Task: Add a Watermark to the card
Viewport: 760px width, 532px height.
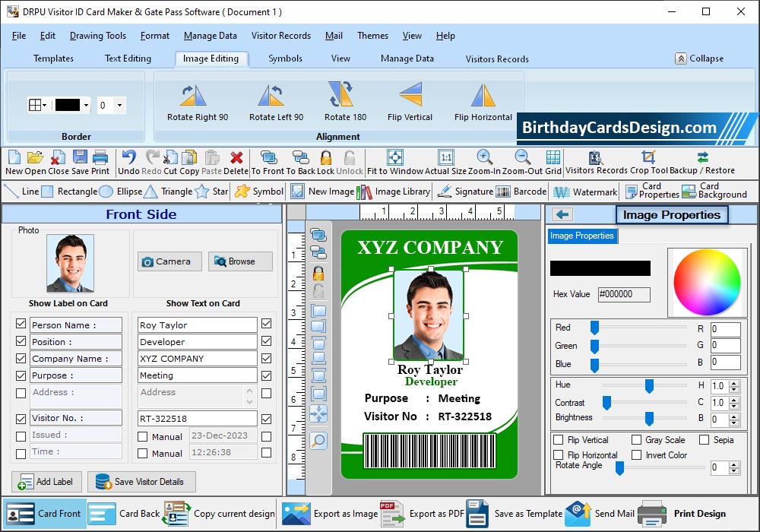Action: click(585, 192)
